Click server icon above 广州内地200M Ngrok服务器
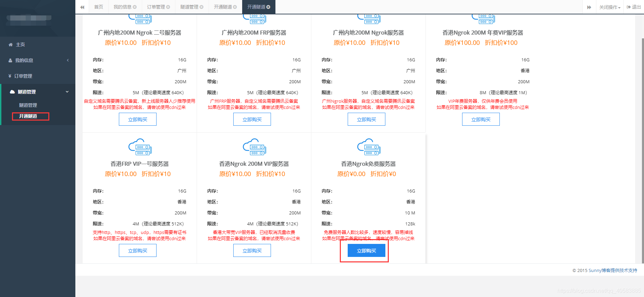644x297 pixels. (x=369, y=19)
